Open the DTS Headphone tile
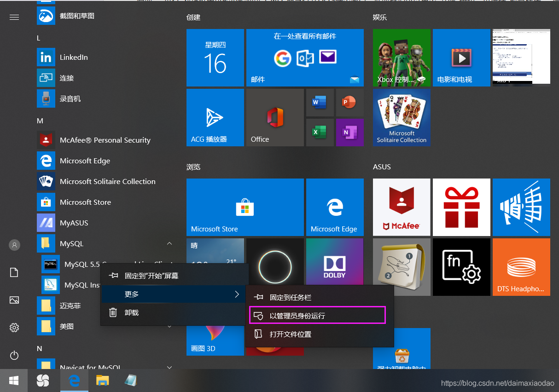 pyautogui.click(x=521, y=267)
